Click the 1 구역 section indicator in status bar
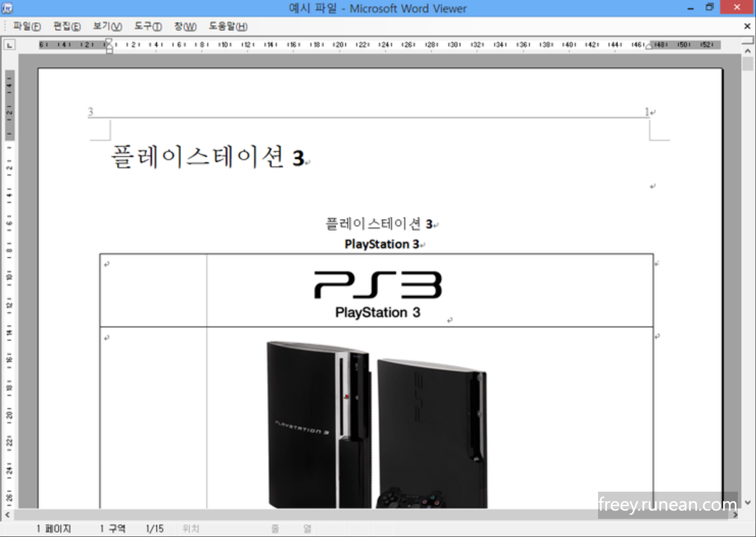The width and height of the screenshot is (756, 537). pos(113,528)
